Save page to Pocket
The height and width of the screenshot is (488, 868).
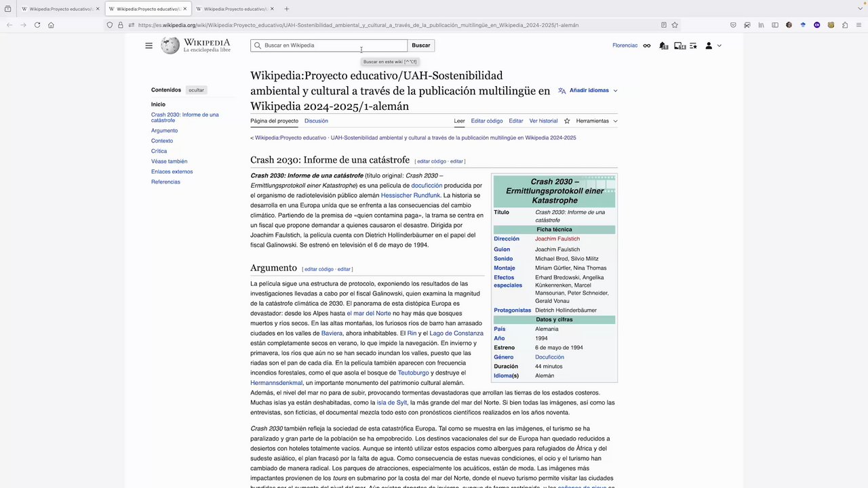pyautogui.click(x=733, y=25)
